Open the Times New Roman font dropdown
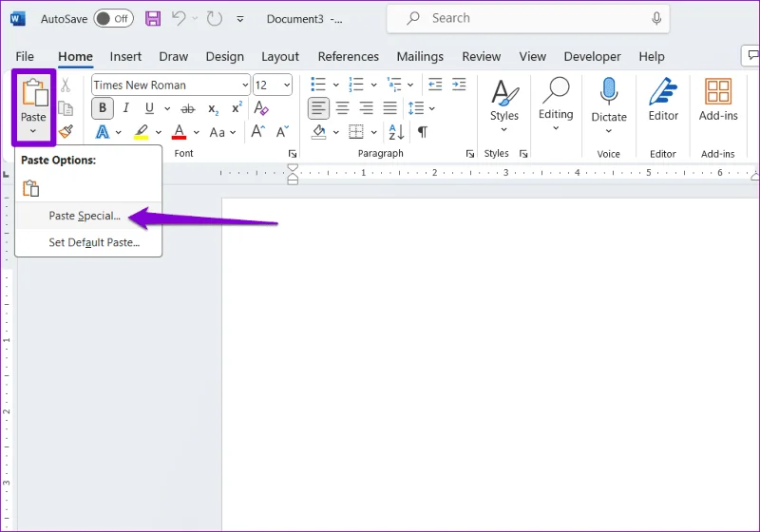The width and height of the screenshot is (760, 532). click(x=245, y=85)
